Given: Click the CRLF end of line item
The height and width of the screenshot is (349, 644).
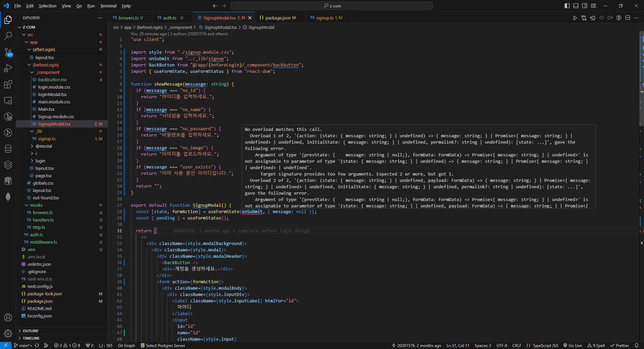Looking at the screenshot, I should click(517, 345).
